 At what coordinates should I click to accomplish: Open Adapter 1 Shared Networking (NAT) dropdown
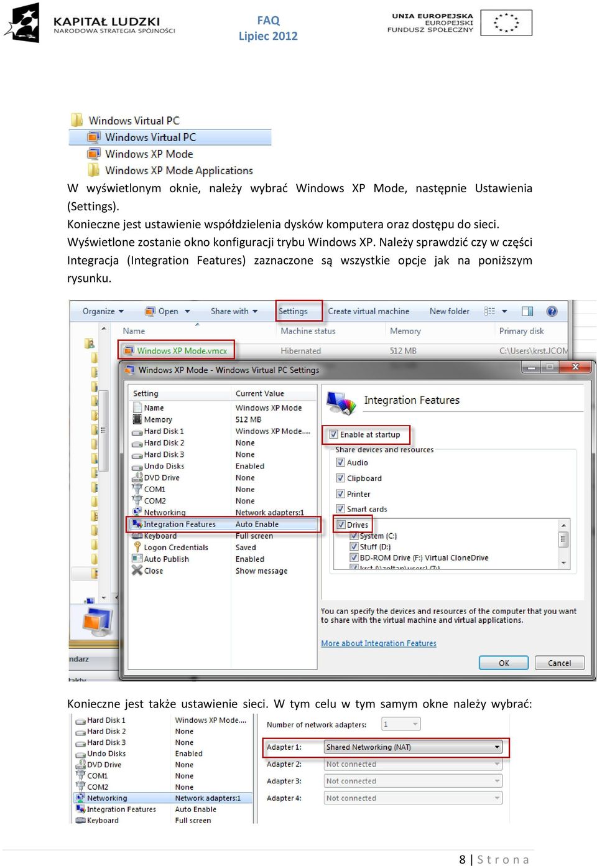[x=413, y=747]
